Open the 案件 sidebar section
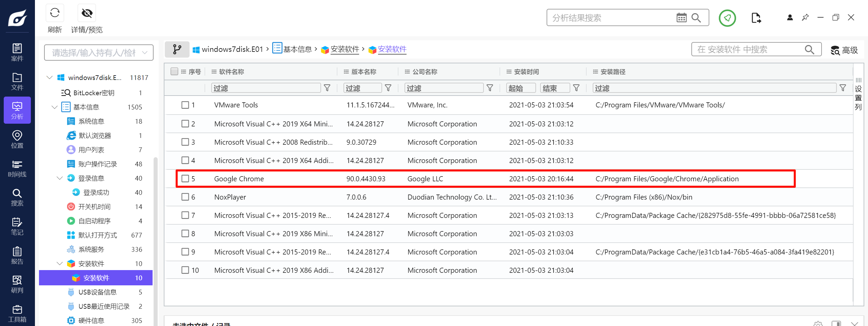Image resolution: width=868 pixels, height=326 pixels. pos(17,52)
